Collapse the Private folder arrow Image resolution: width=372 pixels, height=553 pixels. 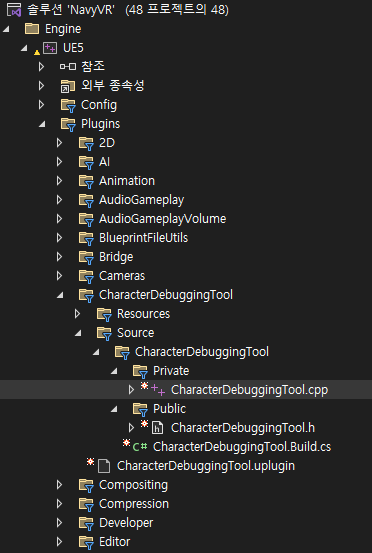click(114, 371)
